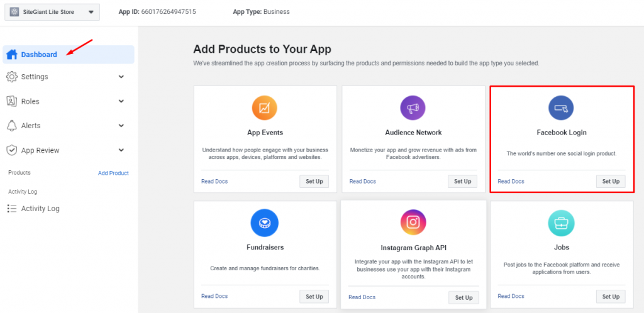Click the Dashboard house icon
This screenshot has width=644, height=313.
click(x=12, y=55)
